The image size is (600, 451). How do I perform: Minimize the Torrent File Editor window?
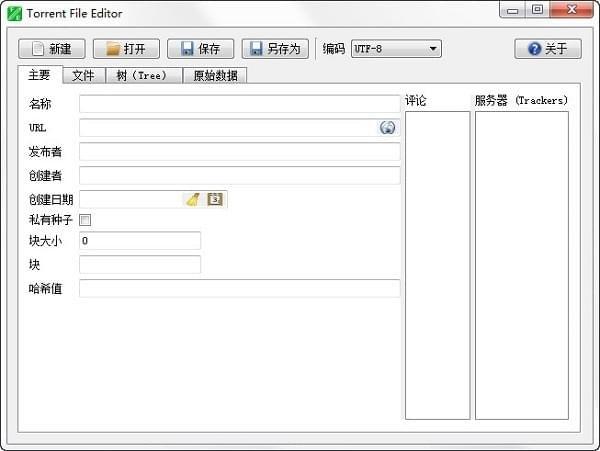pos(512,10)
